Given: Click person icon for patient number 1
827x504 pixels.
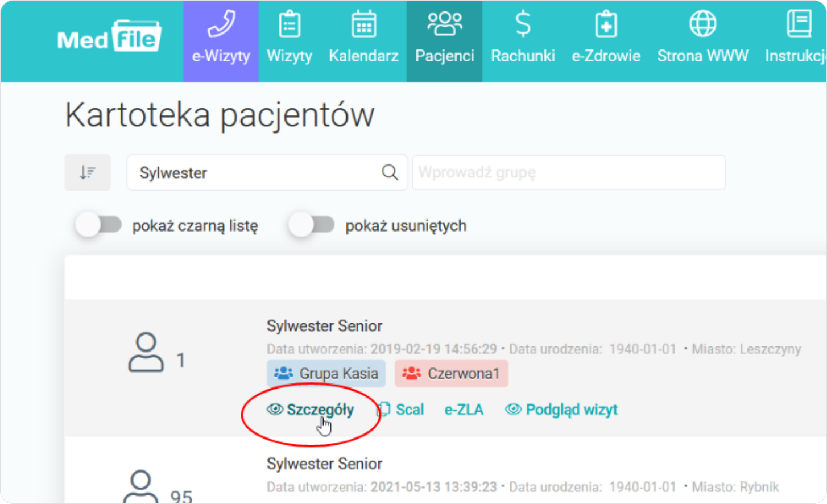Looking at the screenshot, I should (x=146, y=353).
